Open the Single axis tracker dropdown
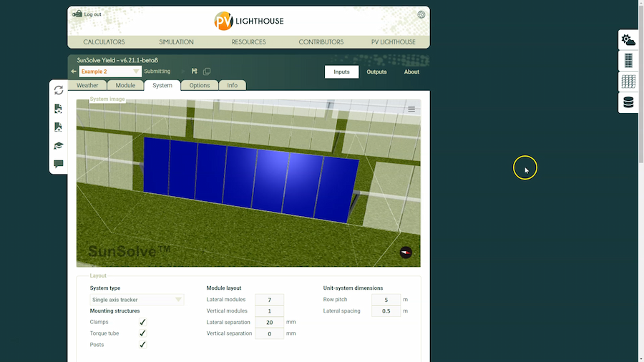This screenshot has width=644, height=362. [137, 300]
